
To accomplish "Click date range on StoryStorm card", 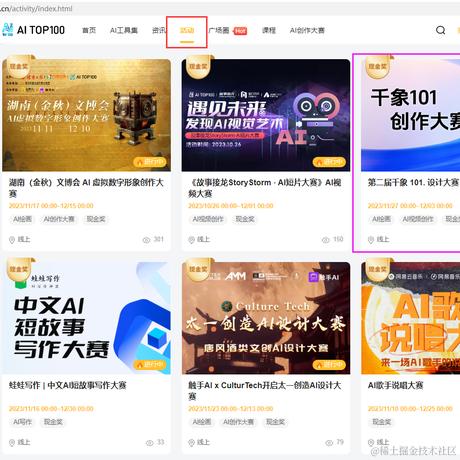I will click(231, 206).
